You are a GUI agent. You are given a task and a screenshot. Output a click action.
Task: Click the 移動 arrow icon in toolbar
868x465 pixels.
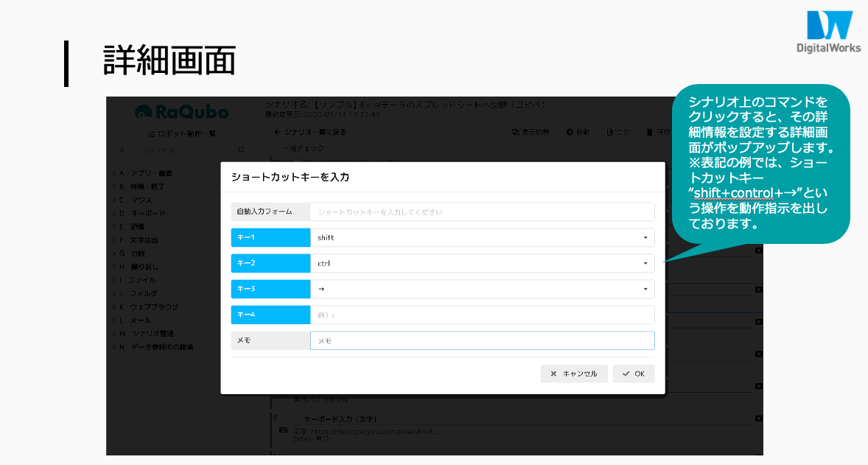[570, 133]
